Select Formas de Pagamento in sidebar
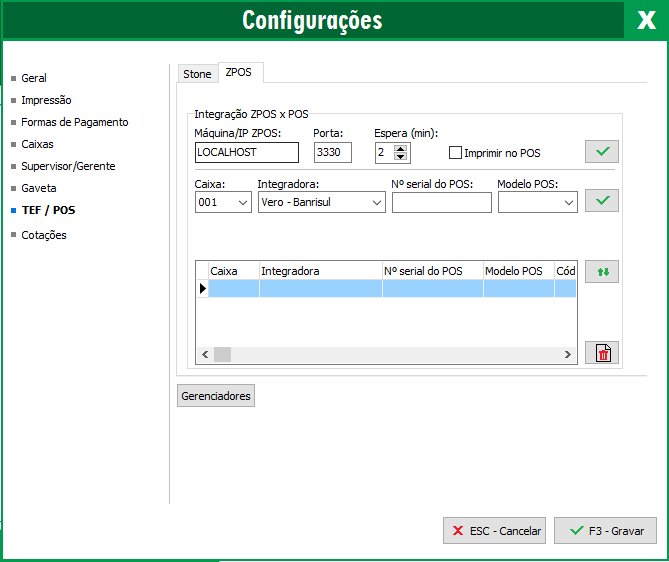This screenshot has height=562, width=669. tap(74, 122)
